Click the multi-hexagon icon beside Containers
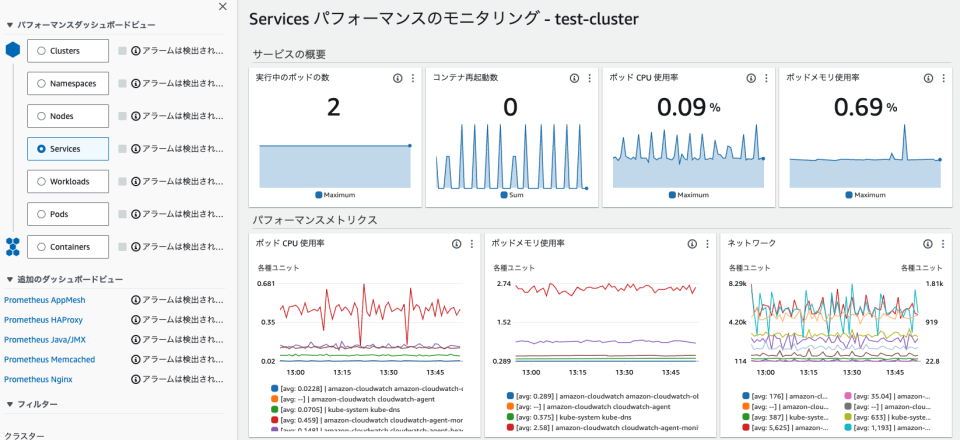 [x=13, y=247]
